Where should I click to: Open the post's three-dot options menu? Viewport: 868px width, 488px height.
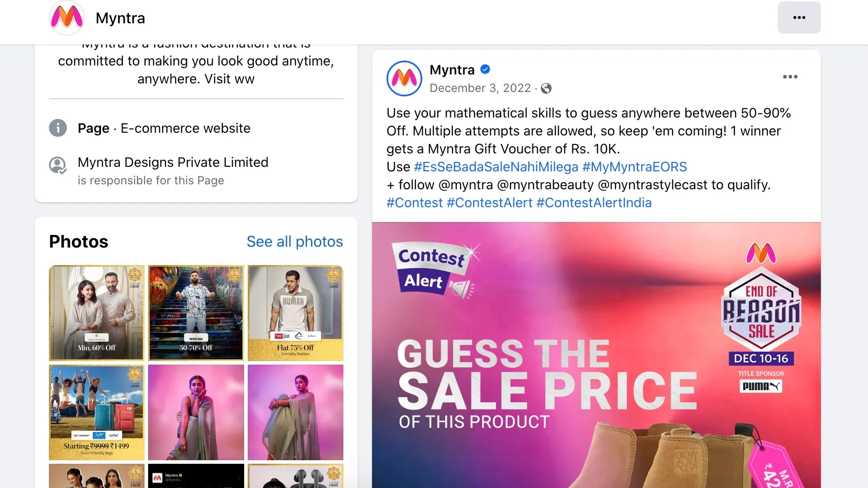point(790,77)
